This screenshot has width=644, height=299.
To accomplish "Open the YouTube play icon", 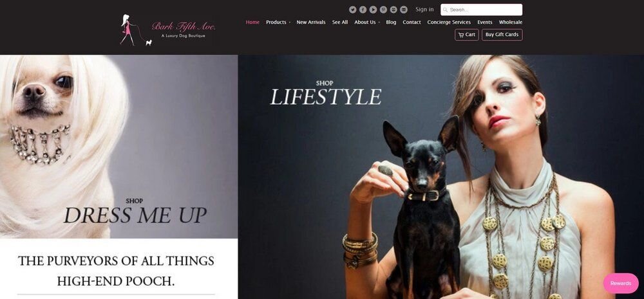I will click(x=373, y=10).
